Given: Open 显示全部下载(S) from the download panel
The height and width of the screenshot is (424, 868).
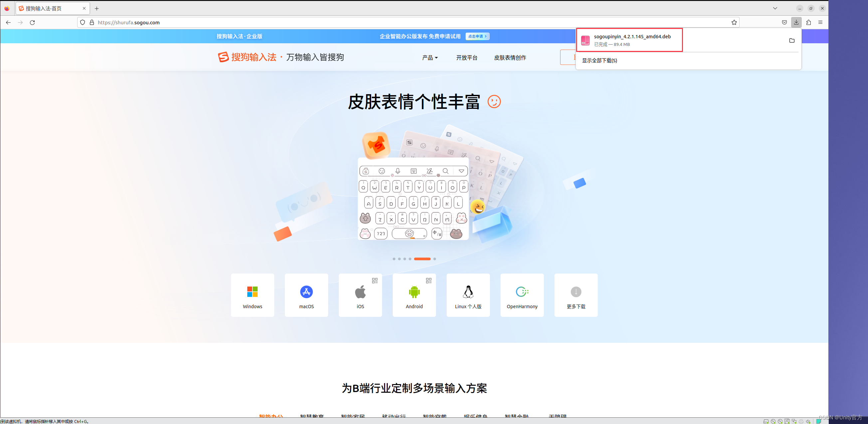Looking at the screenshot, I should (x=599, y=61).
